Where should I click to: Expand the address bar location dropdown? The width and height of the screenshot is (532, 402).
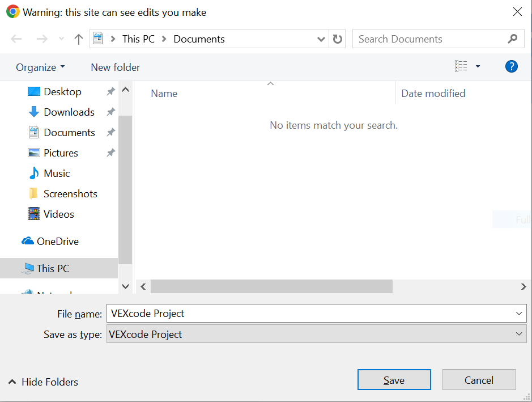point(321,39)
